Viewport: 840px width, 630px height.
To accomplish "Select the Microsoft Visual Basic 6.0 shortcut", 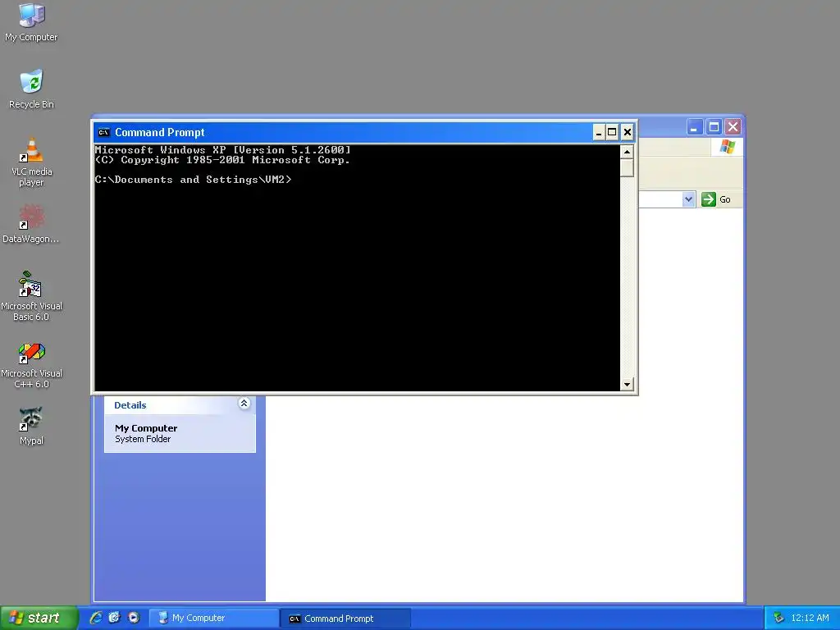I will 31,295.
